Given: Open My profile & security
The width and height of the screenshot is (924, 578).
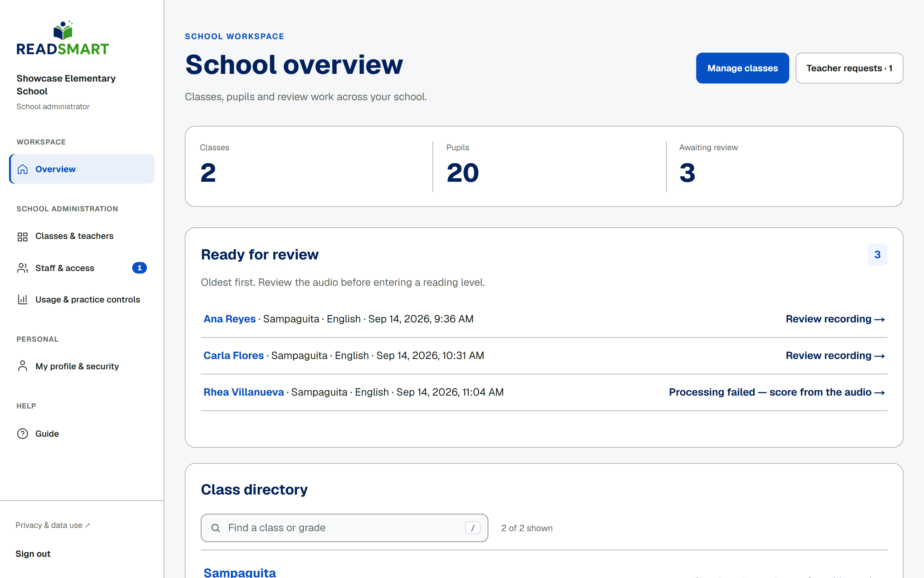Looking at the screenshot, I should click(82, 366).
